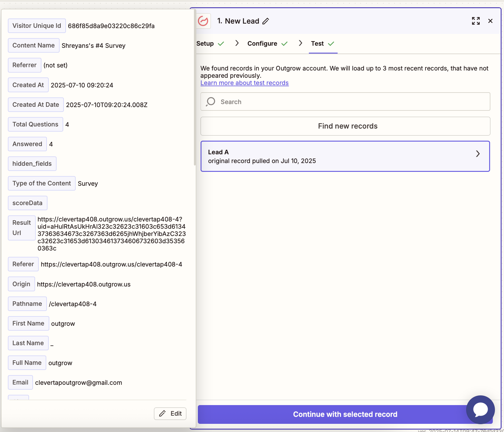The height and width of the screenshot is (432, 504).
Task: Select the Lead A record
Action: 345,156
